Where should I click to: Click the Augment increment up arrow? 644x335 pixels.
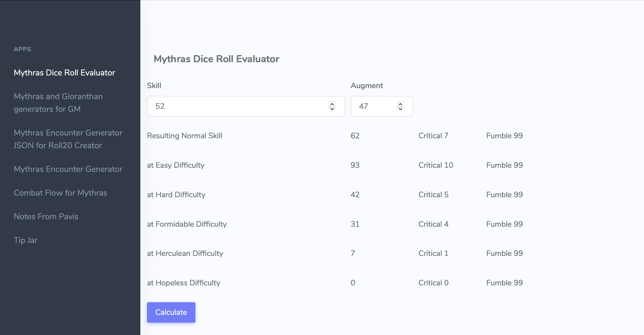point(400,104)
